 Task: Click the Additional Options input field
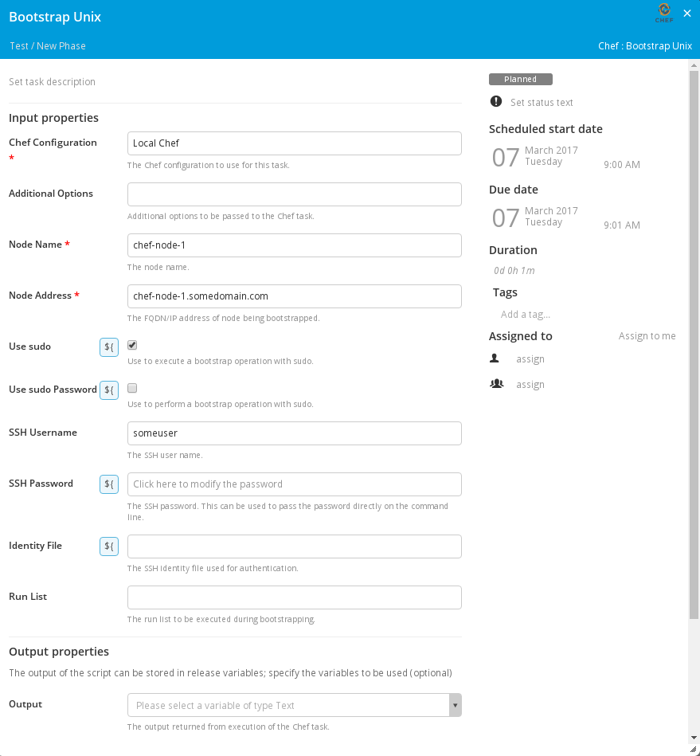295,194
